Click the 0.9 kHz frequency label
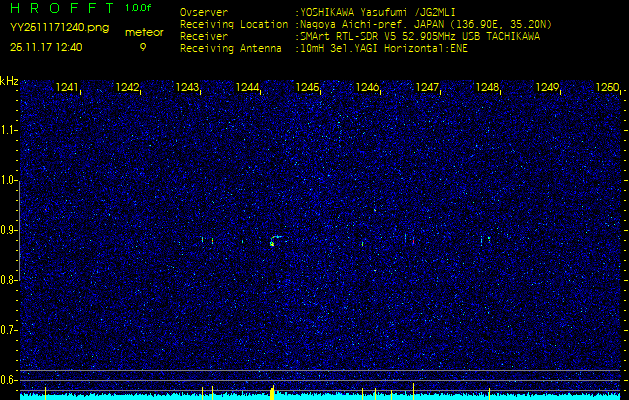Image resolution: width=629 pixels, height=400 pixels. coord(8,230)
